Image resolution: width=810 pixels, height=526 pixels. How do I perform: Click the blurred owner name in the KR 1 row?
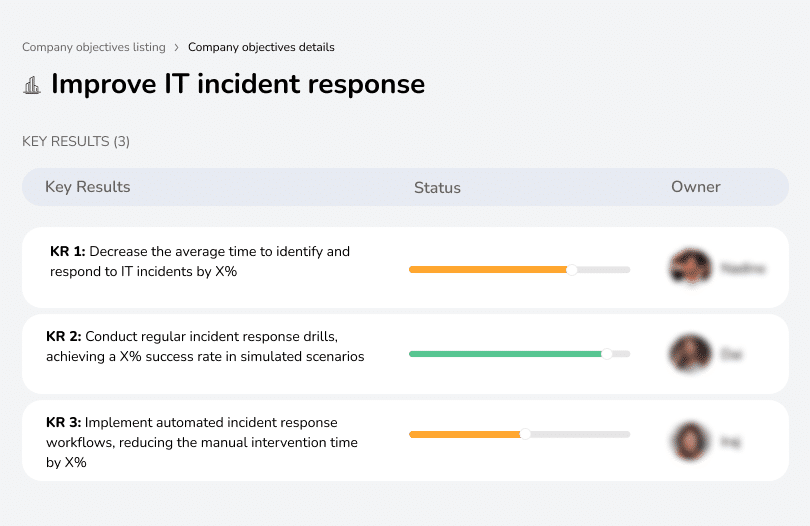click(x=742, y=268)
